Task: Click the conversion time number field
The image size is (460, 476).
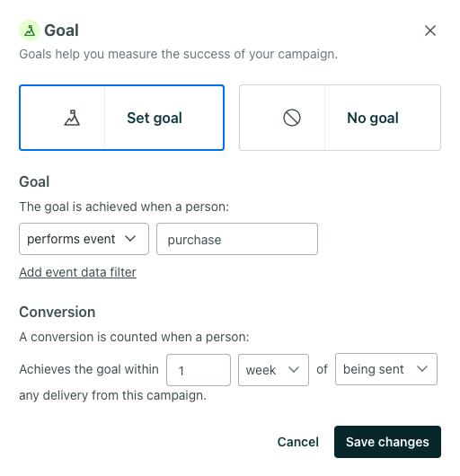Action: [x=199, y=370]
